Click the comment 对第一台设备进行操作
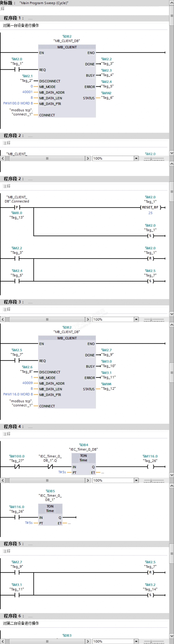The width and height of the screenshot is (174, 644). pos(21,26)
